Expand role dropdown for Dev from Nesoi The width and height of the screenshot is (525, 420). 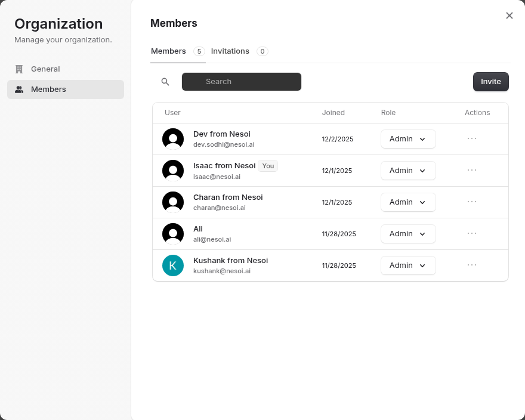[408, 139]
